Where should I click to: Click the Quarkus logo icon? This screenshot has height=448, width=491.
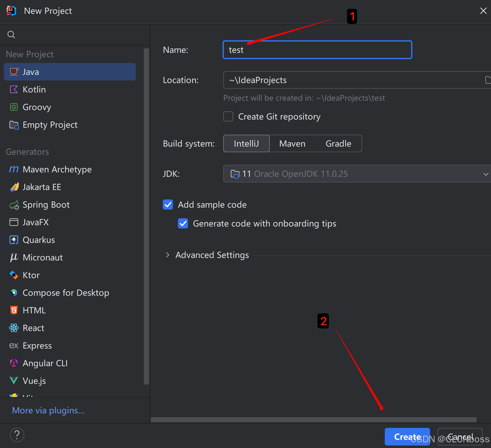(14, 240)
